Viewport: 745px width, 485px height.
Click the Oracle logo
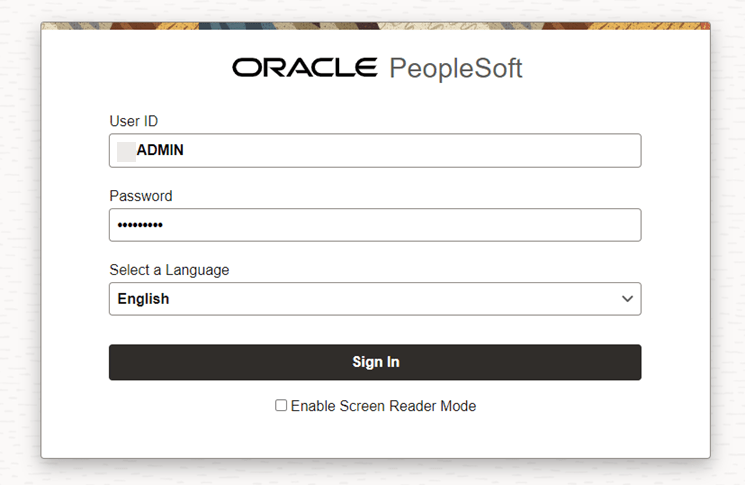304,68
